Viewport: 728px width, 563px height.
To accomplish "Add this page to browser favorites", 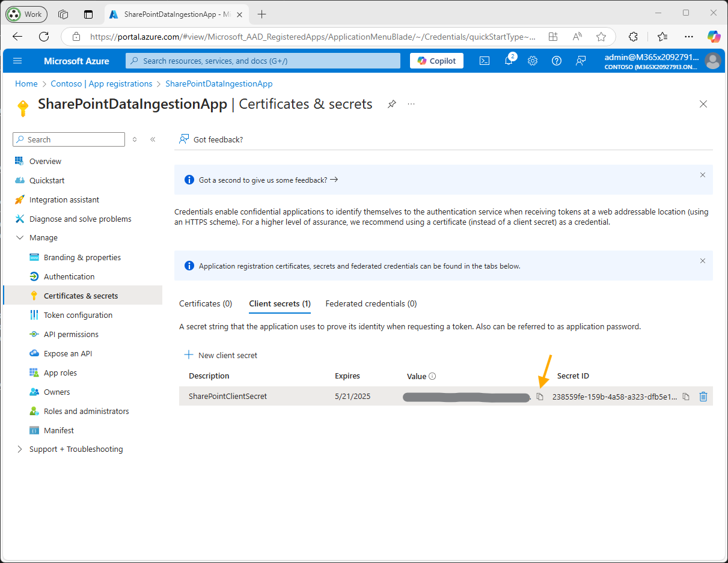I will pos(601,37).
